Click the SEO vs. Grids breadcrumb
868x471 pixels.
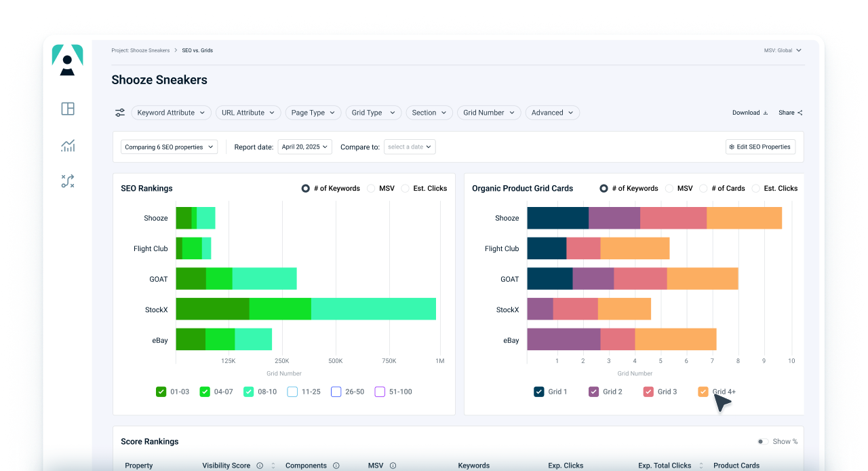197,50
